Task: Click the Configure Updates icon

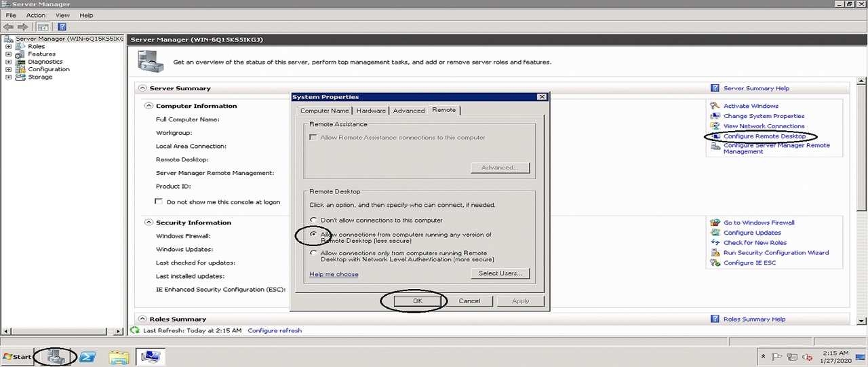Action: pyautogui.click(x=715, y=233)
